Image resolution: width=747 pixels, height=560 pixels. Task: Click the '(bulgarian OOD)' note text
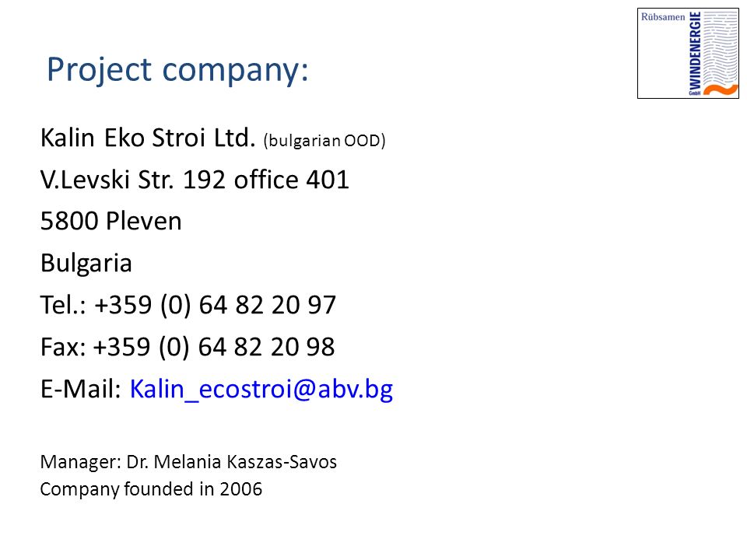click(324, 141)
